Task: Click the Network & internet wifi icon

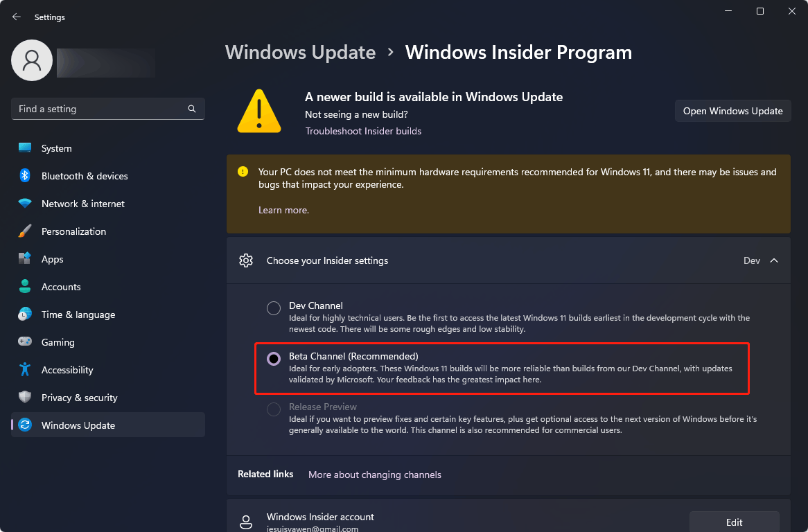Action: (x=25, y=204)
